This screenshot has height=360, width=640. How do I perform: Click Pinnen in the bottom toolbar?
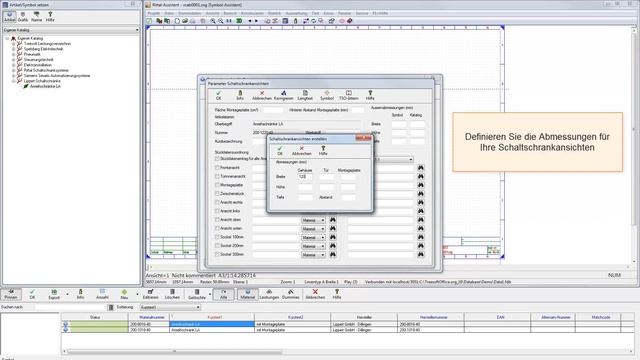(11, 294)
